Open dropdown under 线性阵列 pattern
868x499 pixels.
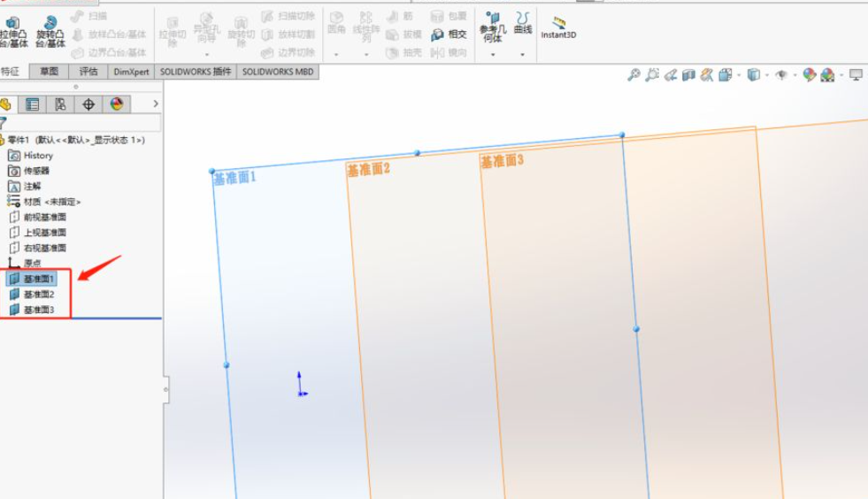[366, 54]
